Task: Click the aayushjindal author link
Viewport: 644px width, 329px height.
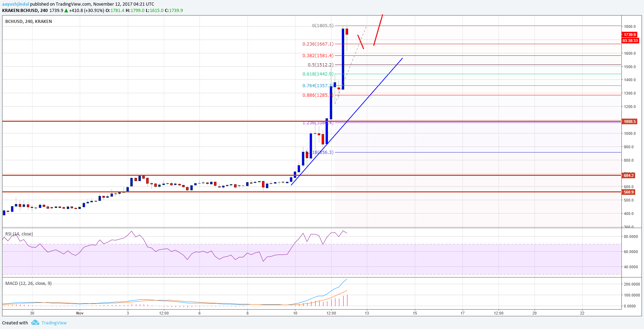Action: (x=16, y=4)
